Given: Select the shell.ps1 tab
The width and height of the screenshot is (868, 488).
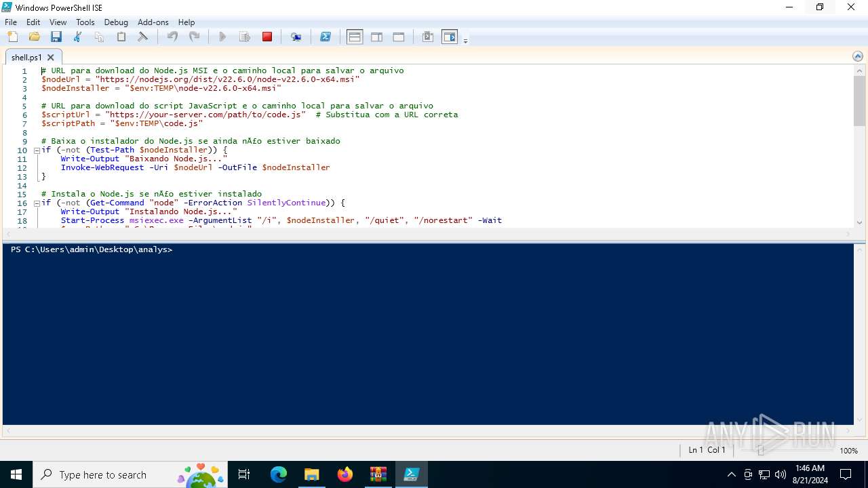Looking at the screenshot, I should (x=26, y=58).
